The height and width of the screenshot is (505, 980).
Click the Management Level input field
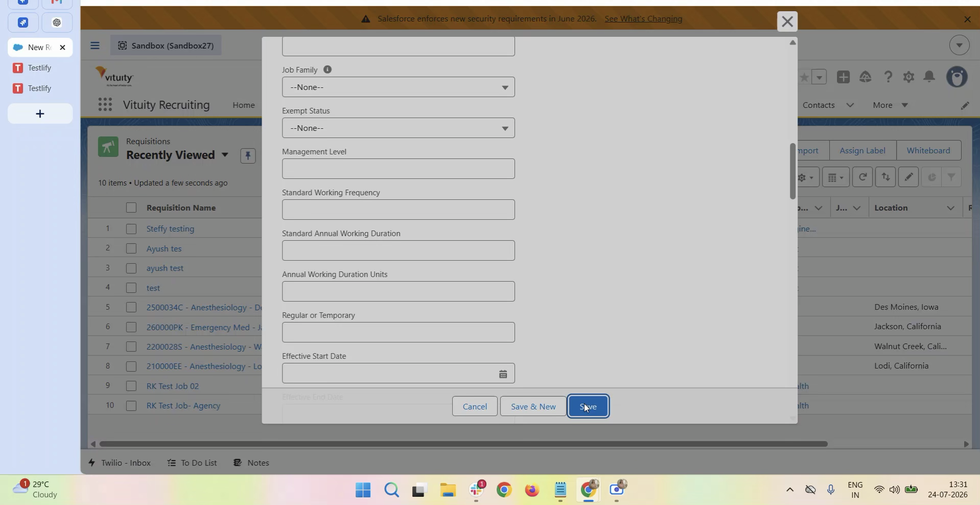coord(398,169)
